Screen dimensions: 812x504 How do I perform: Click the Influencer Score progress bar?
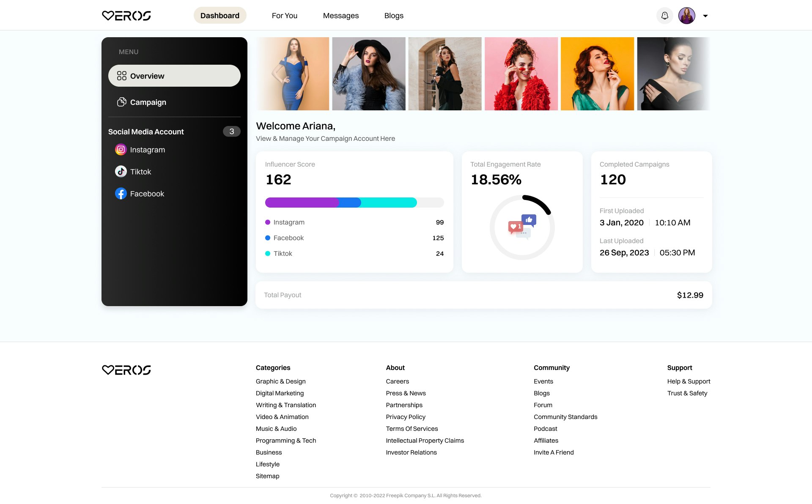point(354,203)
